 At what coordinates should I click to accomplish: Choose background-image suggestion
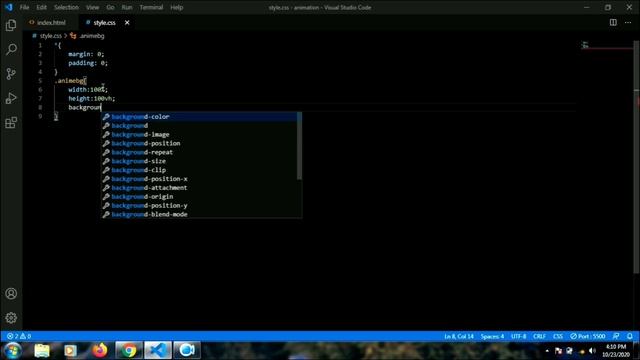coord(199,135)
